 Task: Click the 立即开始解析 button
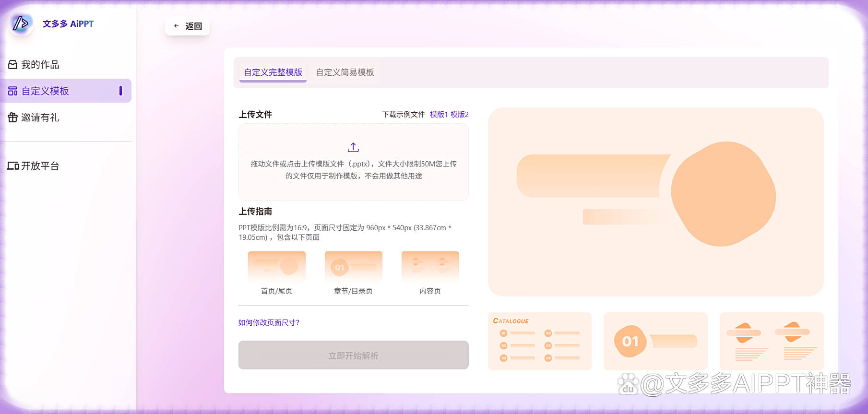354,355
